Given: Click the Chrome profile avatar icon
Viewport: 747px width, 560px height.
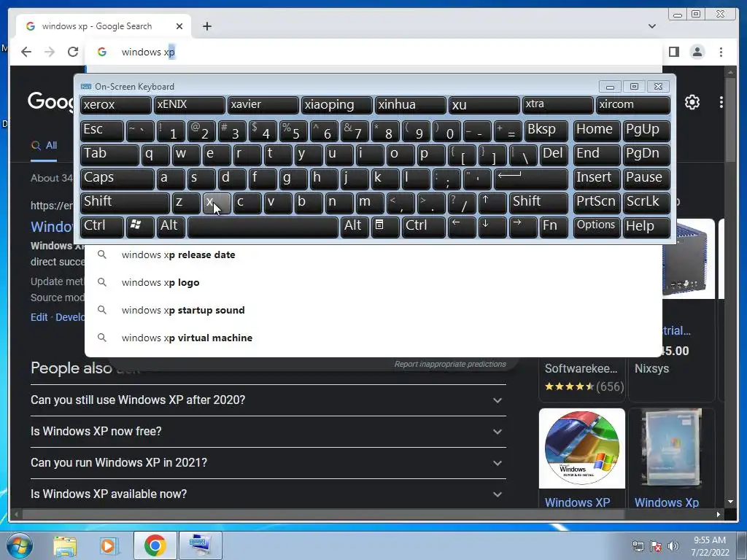Looking at the screenshot, I should pyautogui.click(x=697, y=52).
